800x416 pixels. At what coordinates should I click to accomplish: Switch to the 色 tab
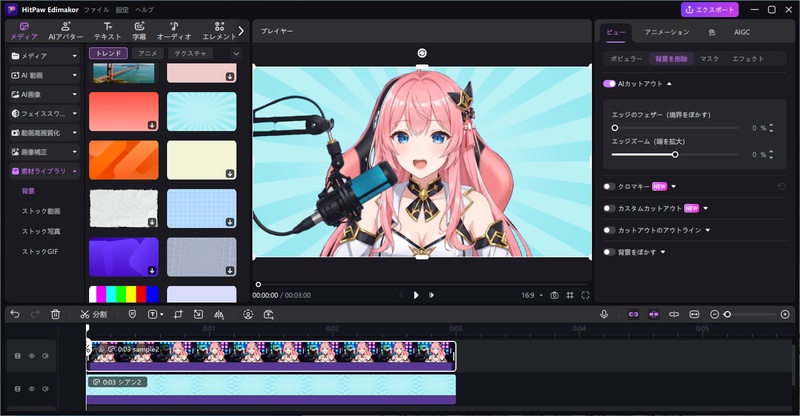coord(712,32)
